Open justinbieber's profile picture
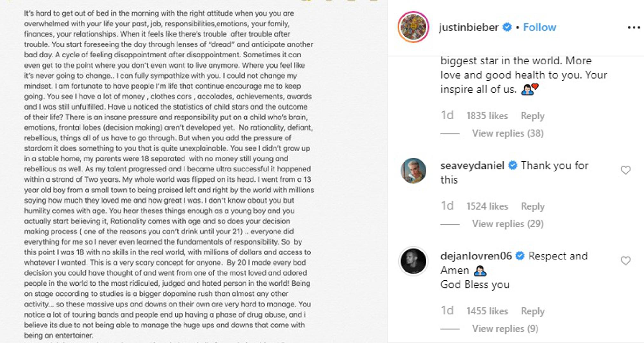644x343 pixels. pyautogui.click(x=413, y=27)
